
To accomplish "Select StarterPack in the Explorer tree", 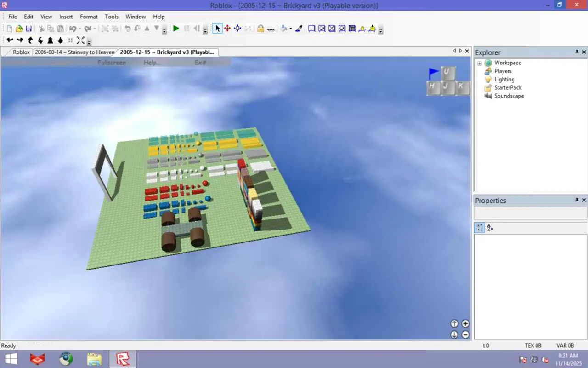I will point(508,88).
